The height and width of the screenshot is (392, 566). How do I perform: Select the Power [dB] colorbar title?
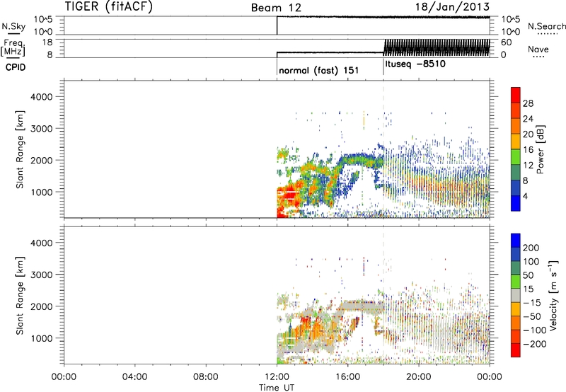[540, 149]
